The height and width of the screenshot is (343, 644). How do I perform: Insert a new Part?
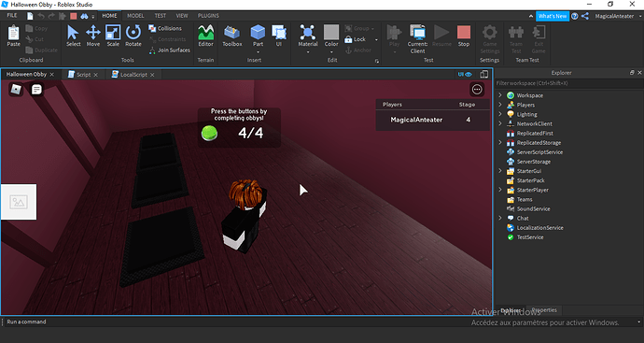point(258,36)
